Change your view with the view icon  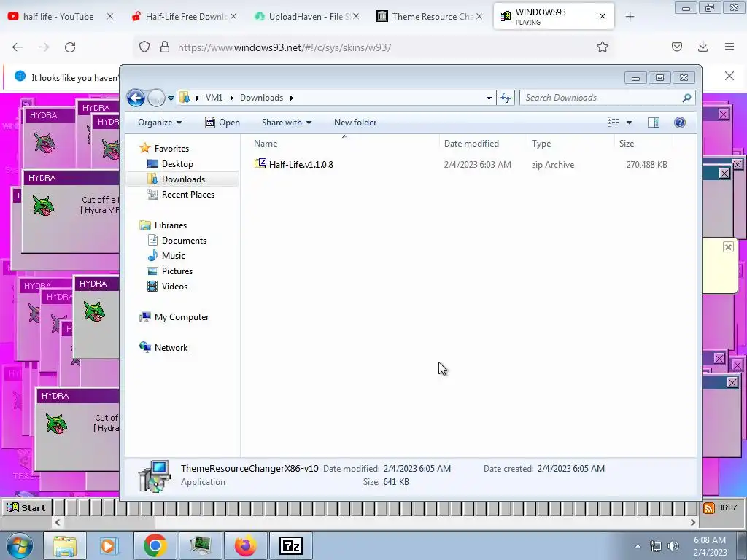coord(613,122)
